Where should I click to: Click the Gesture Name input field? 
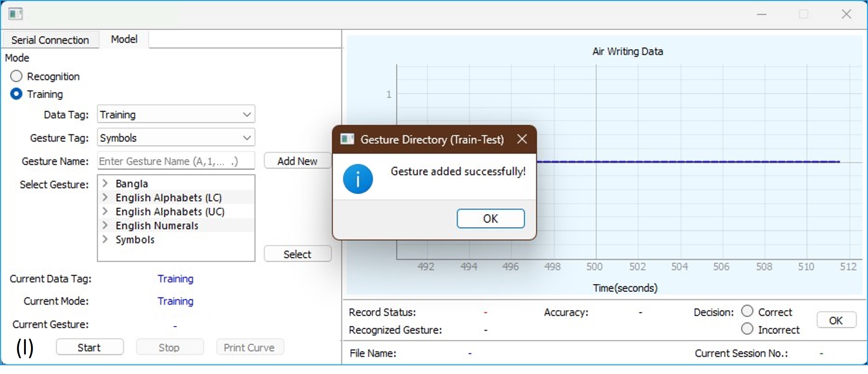[175, 161]
